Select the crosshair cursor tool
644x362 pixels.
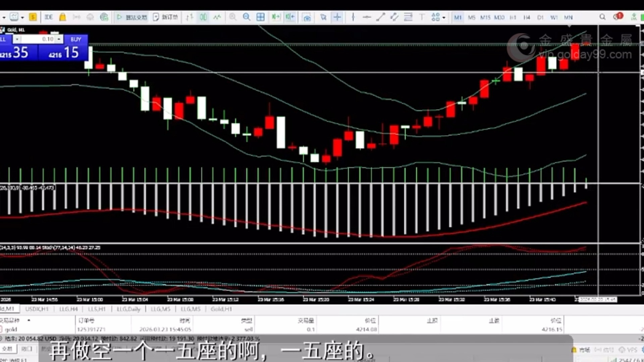coord(337,17)
